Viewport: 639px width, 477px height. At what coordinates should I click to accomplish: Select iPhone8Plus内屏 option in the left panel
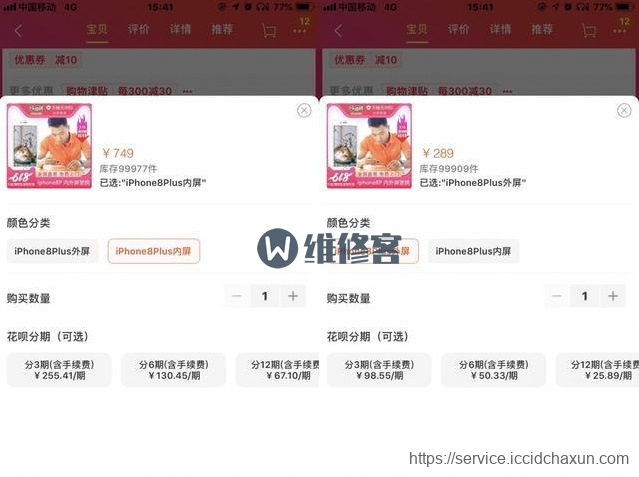tap(154, 251)
